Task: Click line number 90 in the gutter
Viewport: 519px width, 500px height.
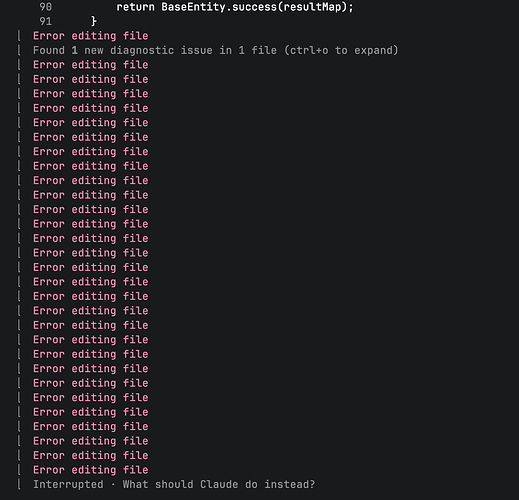Action: click(x=46, y=7)
